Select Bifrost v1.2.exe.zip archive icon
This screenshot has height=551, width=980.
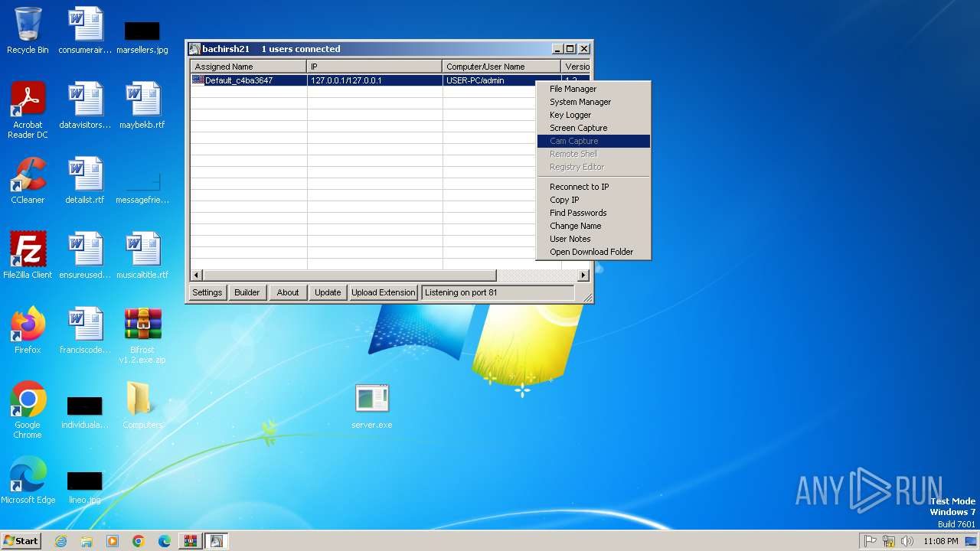coord(142,335)
